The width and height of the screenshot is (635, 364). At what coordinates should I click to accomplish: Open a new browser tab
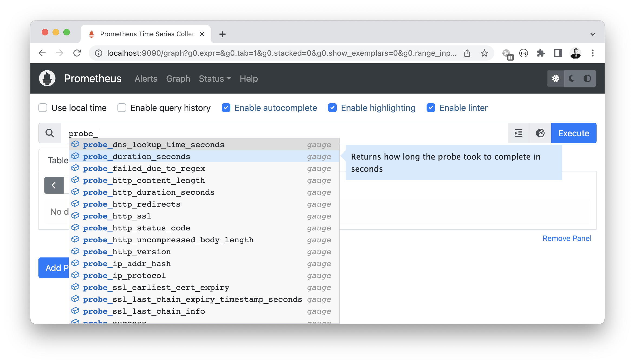tap(222, 34)
